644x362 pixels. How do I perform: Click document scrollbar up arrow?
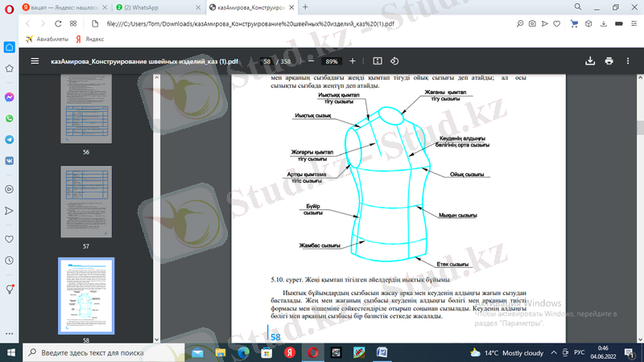(640, 77)
